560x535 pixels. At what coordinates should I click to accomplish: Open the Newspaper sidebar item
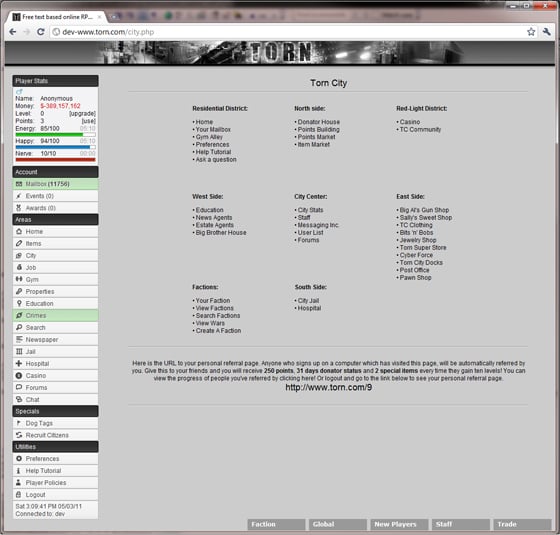coord(55,339)
